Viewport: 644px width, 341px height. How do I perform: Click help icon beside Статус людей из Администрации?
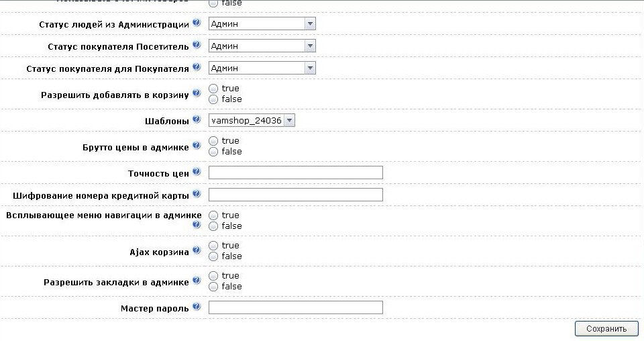(x=197, y=23)
